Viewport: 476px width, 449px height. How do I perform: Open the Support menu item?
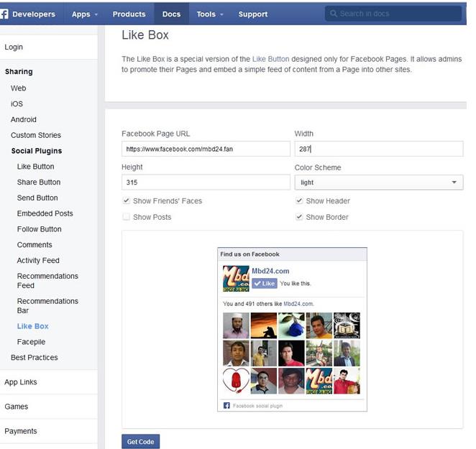pyautogui.click(x=253, y=14)
